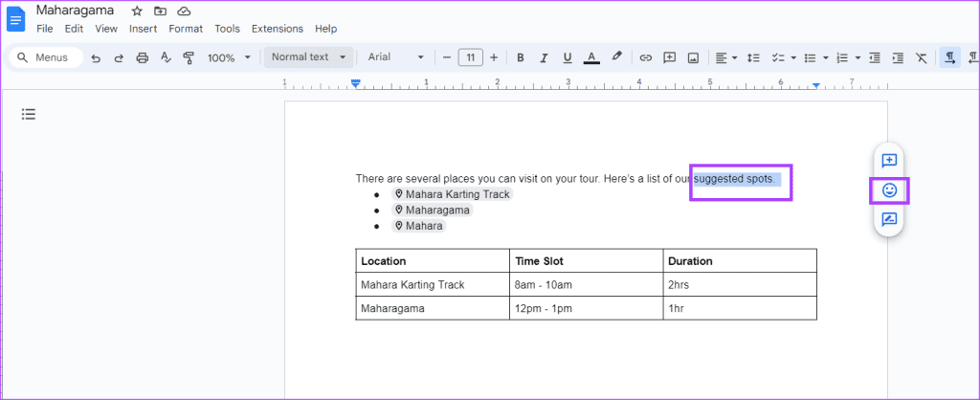The height and width of the screenshot is (400, 980).
Task: Add an emoji reaction
Action: (x=889, y=190)
